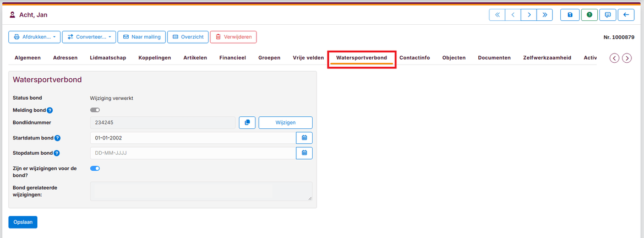Open the Objecten tab
Image resolution: width=644 pixels, height=238 pixels.
[454, 58]
